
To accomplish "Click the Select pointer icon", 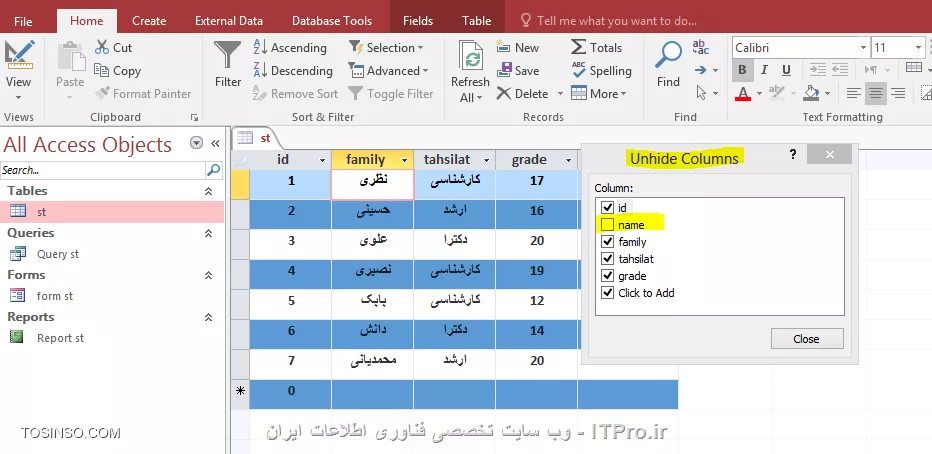I will 701,93.
